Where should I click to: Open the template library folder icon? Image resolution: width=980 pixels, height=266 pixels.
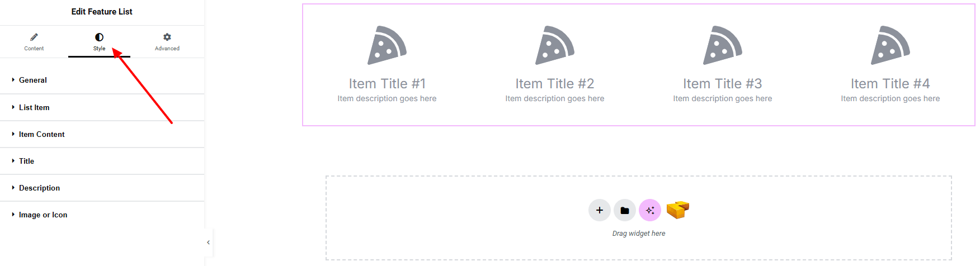tap(625, 210)
